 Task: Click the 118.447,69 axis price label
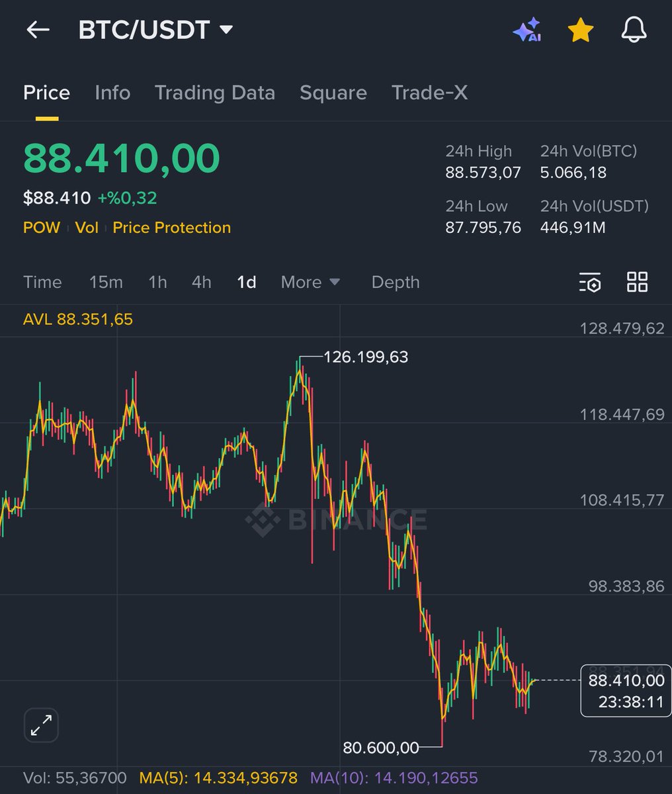pos(622,415)
